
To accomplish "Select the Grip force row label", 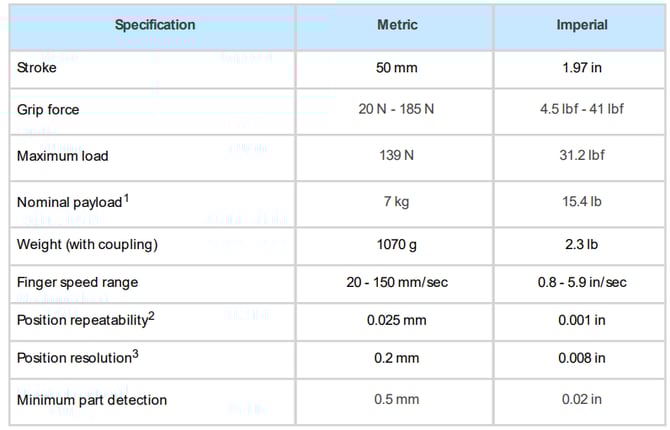I will pyautogui.click(x=50, y=109).
